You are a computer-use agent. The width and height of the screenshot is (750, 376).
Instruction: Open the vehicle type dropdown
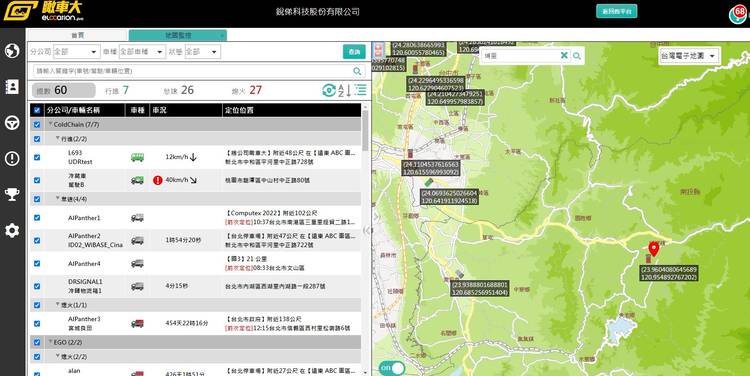(x=142, y=52)
